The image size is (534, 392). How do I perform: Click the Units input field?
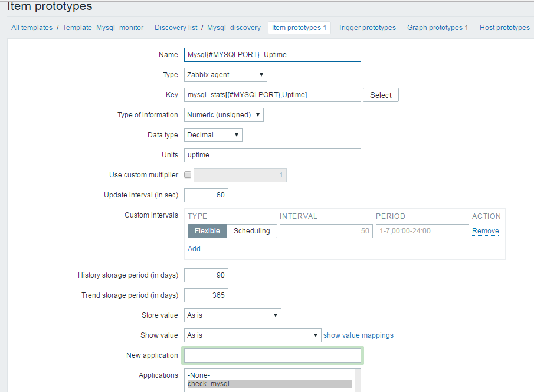pos(273,155)
